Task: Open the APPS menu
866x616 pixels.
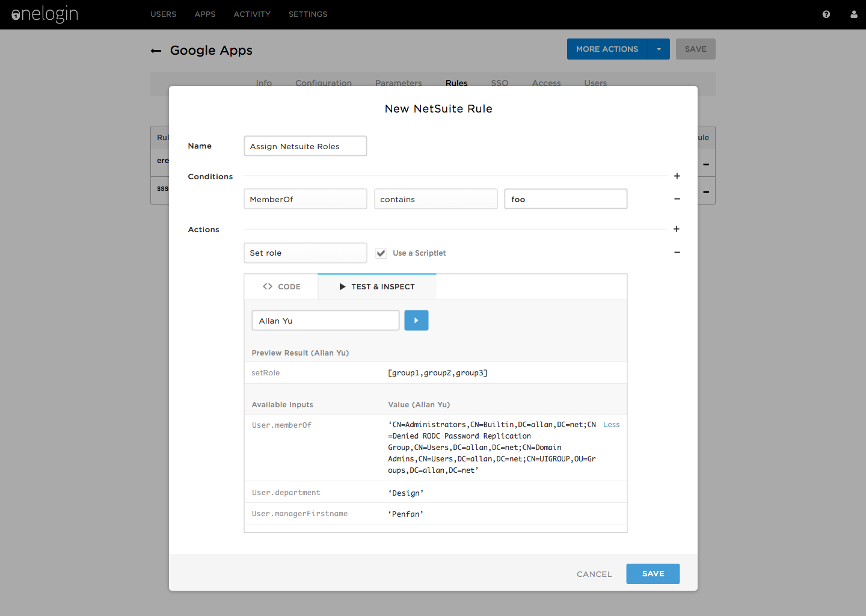Action: [205, 14]
